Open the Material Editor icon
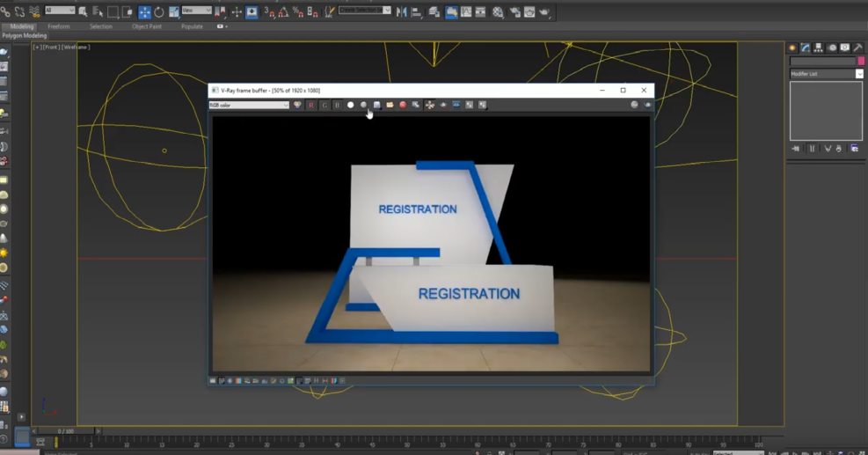868x455 pixels. point(498,11)
